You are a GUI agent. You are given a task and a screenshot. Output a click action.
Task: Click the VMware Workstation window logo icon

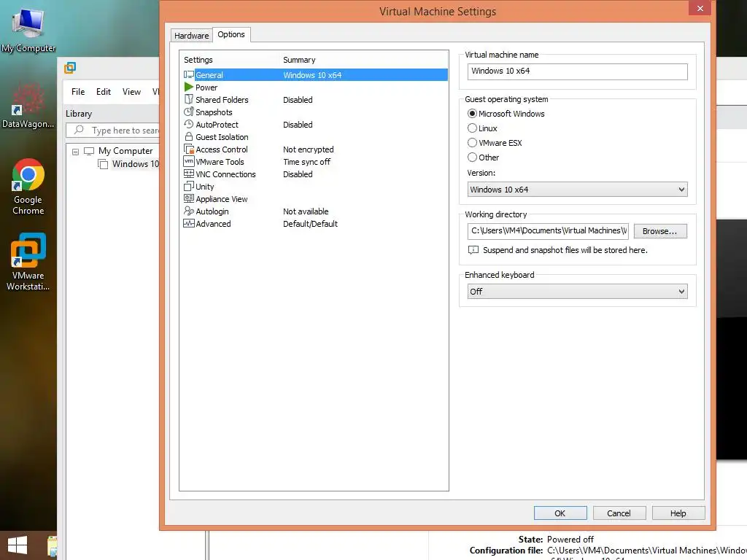pyautogui.click(x=70, y=68)
